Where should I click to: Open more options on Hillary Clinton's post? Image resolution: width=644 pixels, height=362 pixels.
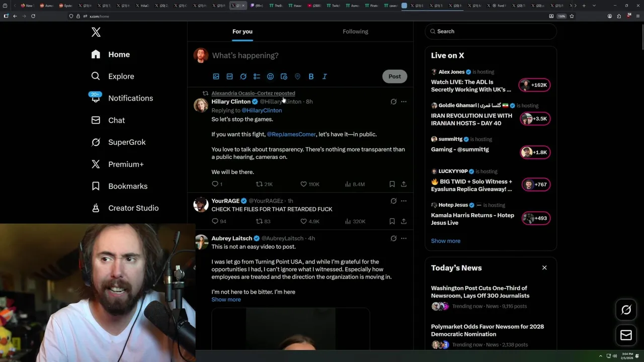tap(404, 102)
